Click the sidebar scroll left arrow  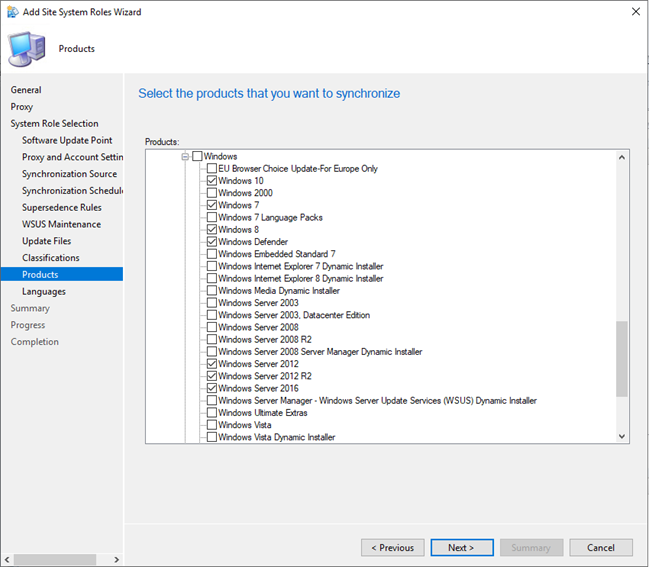coord(7,560)
